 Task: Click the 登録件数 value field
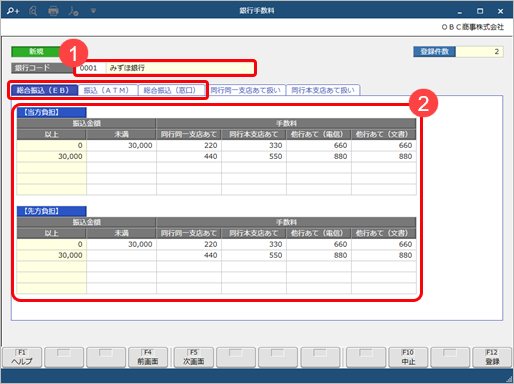click(479, 52)
